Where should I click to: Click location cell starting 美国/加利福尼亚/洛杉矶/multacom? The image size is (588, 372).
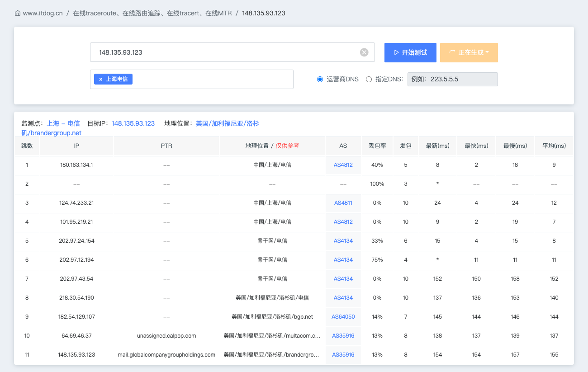tap(272, 336)
